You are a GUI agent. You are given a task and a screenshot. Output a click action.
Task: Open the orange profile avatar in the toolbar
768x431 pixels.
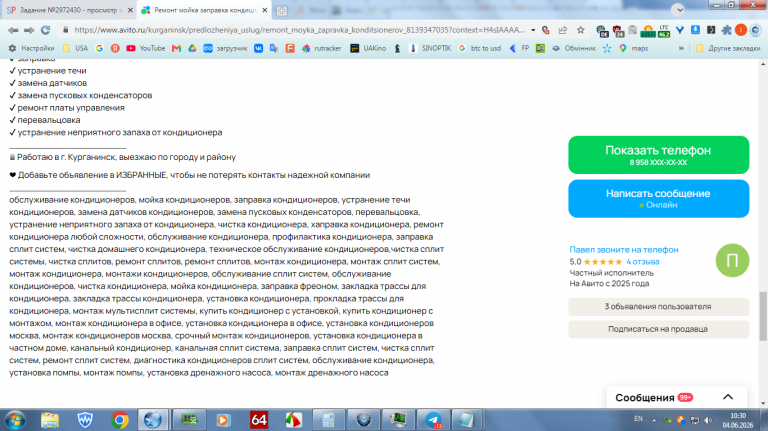[x=741, y=30]
